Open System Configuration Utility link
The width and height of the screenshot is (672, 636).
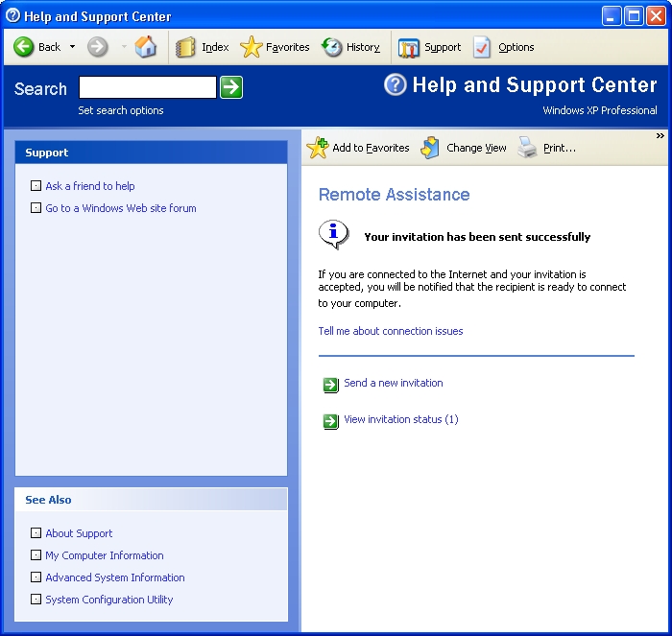(109, 600)
